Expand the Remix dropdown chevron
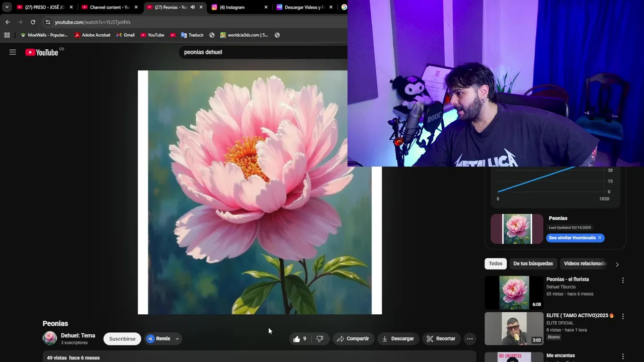The image size is (644, 362). click(177, 339)
